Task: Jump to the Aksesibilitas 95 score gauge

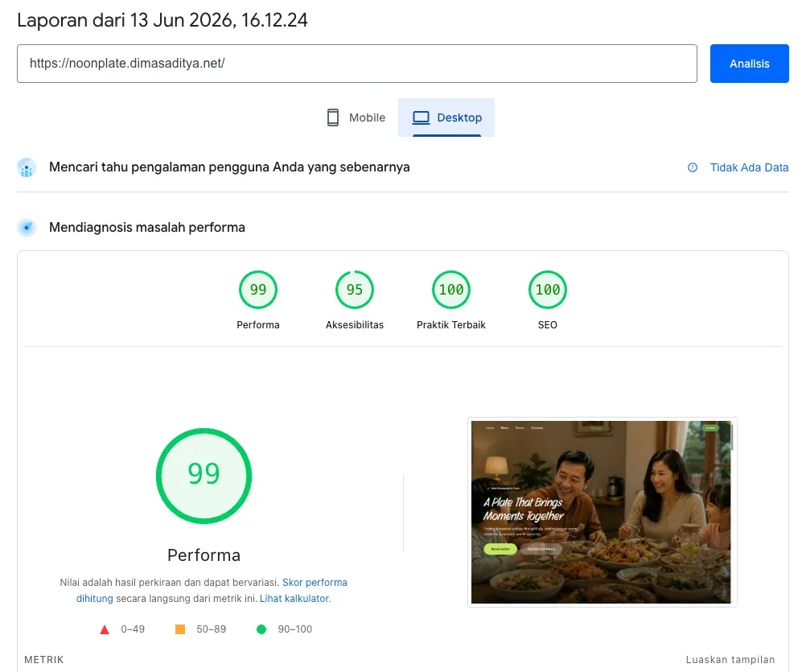Action: [355, 290]
